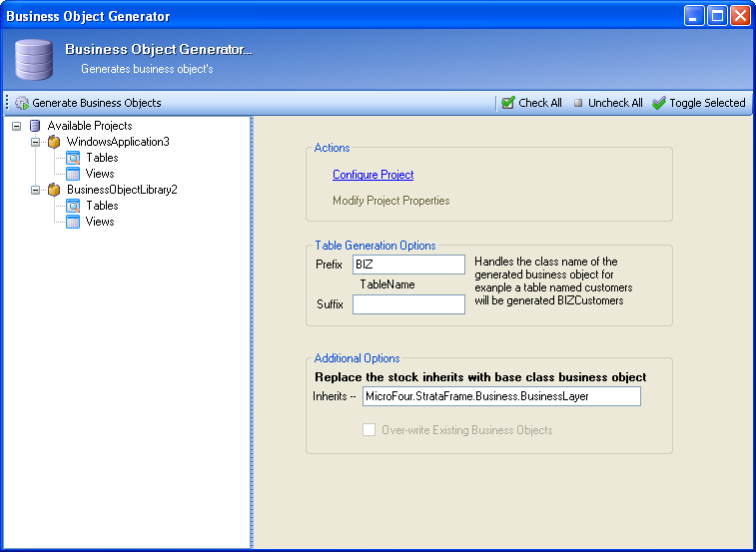
Task: Click into the empty Suffix field
Action: pos(408,304)
